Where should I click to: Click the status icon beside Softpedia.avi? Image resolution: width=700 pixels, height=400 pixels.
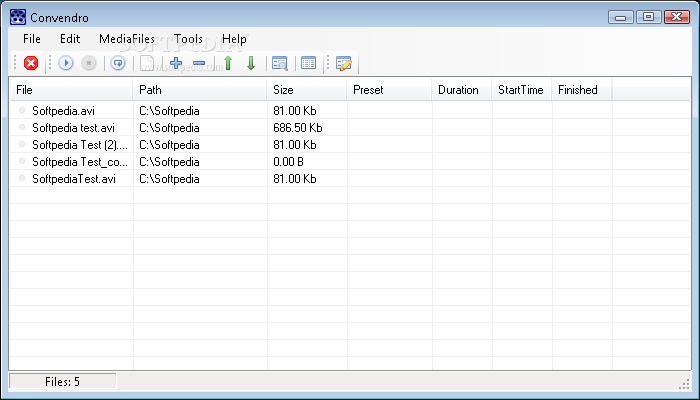click(22, 110)
